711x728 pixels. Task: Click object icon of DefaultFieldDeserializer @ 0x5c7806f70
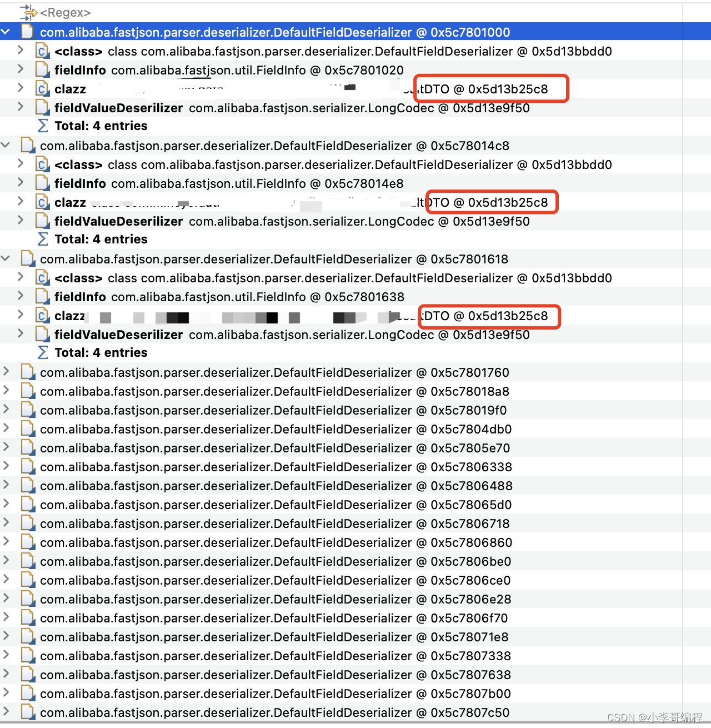pos(28,618)
